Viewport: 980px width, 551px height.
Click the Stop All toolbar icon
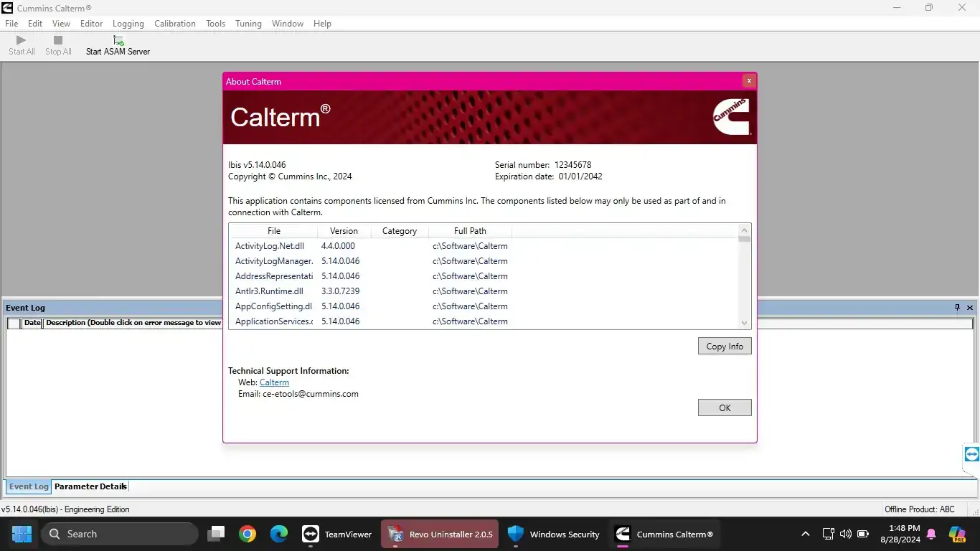[x=58, y=40]
